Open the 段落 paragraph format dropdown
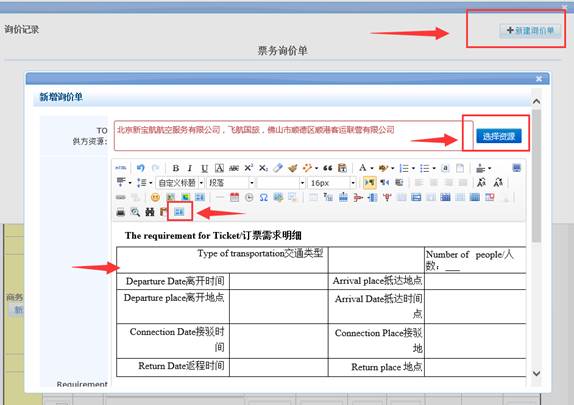 click(x=231, y=183)
